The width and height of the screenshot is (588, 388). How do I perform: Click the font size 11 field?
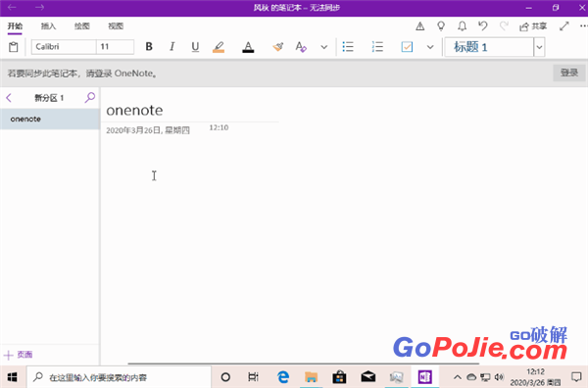click(115, 47)
